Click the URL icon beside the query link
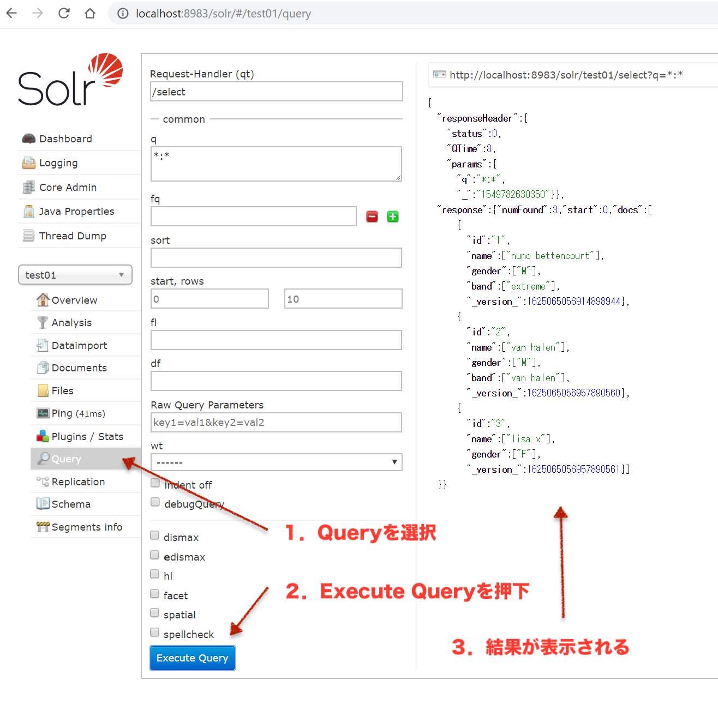This screenshot has width=718, height=728. click(440, 75)
